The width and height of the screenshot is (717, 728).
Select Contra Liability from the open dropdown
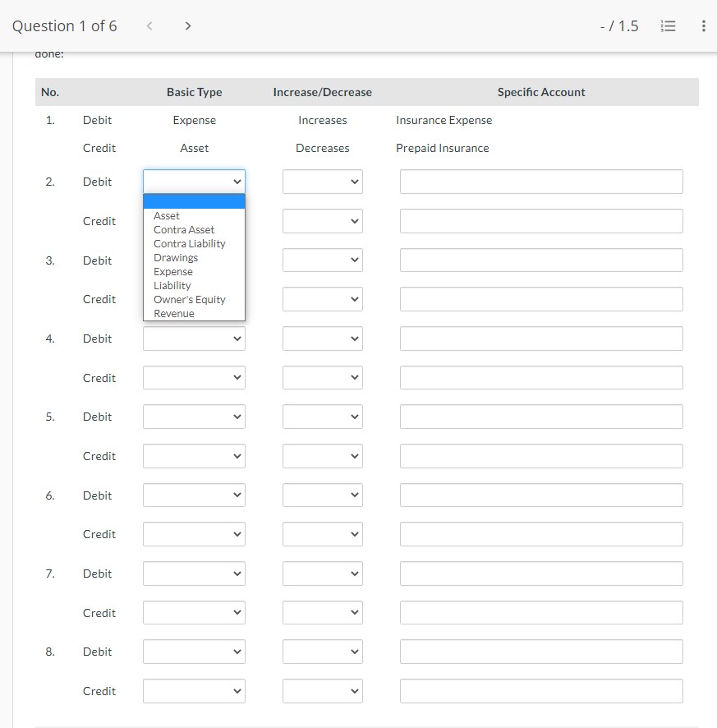[190, 243]
